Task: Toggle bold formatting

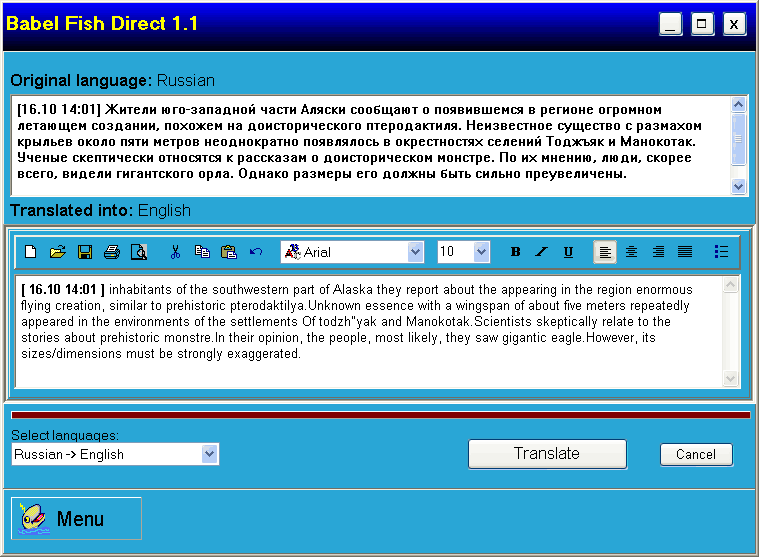Action: pyautogui.click(x=516, y=252)
